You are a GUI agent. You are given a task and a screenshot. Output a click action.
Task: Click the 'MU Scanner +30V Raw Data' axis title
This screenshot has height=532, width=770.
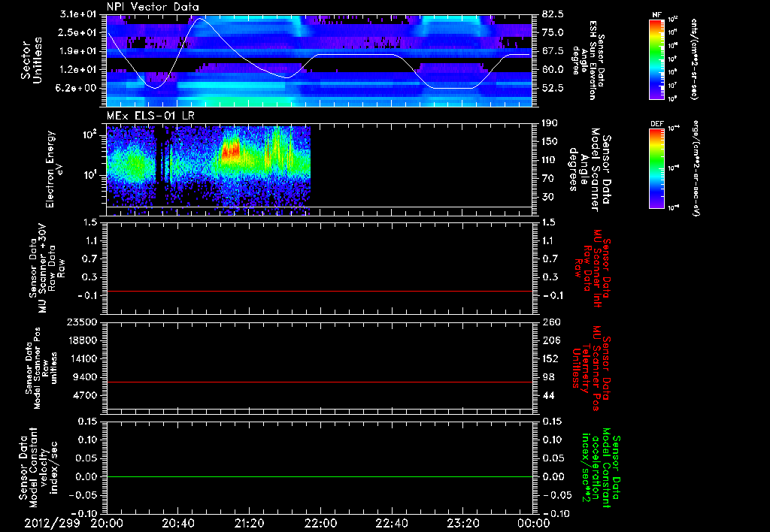[47, 268]
